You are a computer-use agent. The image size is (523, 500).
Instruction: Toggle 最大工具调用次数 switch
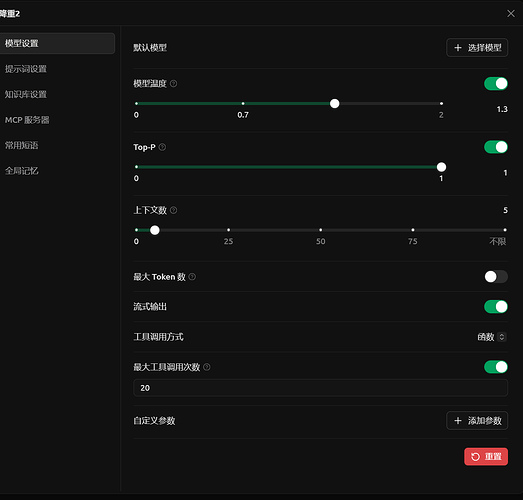click(x=496, y=367)
